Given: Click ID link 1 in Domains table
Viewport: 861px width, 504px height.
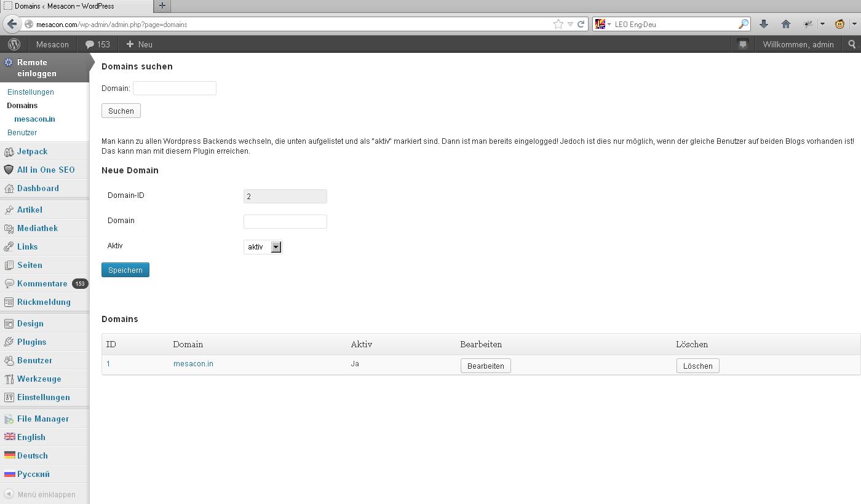Looking at the screenshot, I should coord(108,364).
